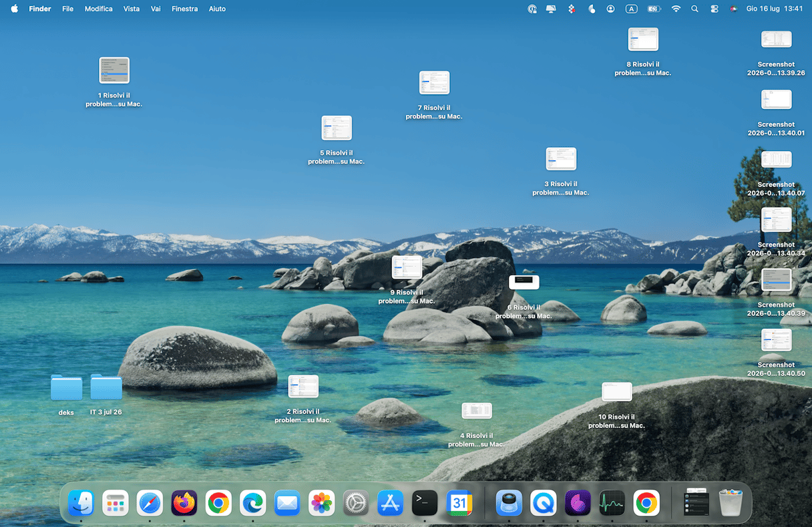
Task: Open the Vai menu
Action: click(x=156, y=9)
